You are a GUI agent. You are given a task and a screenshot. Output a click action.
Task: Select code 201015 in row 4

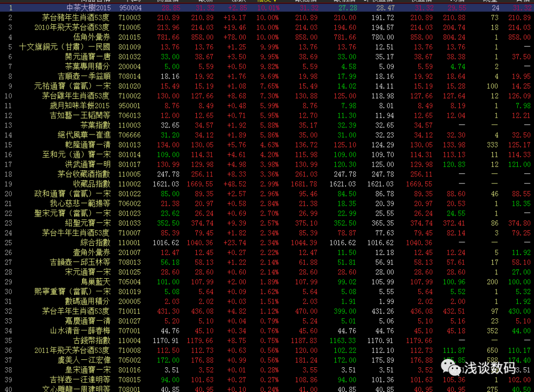(x=130, y=37)
